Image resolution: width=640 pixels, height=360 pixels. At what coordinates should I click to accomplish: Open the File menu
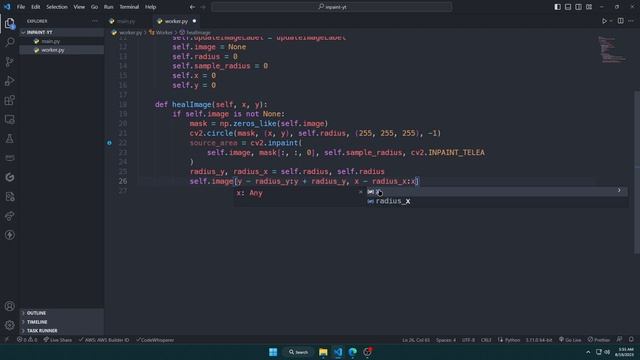21,7
